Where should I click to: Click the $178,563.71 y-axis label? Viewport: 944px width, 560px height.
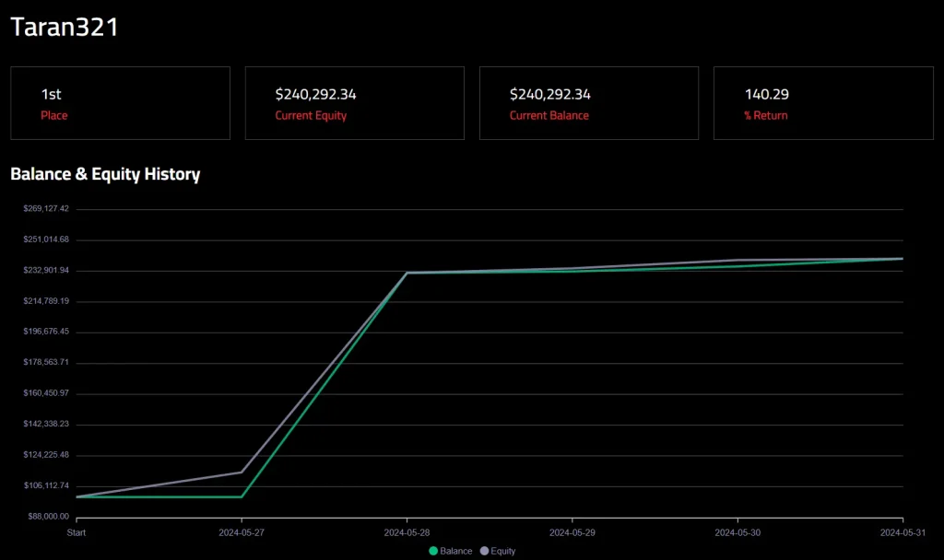coord(46,362)
